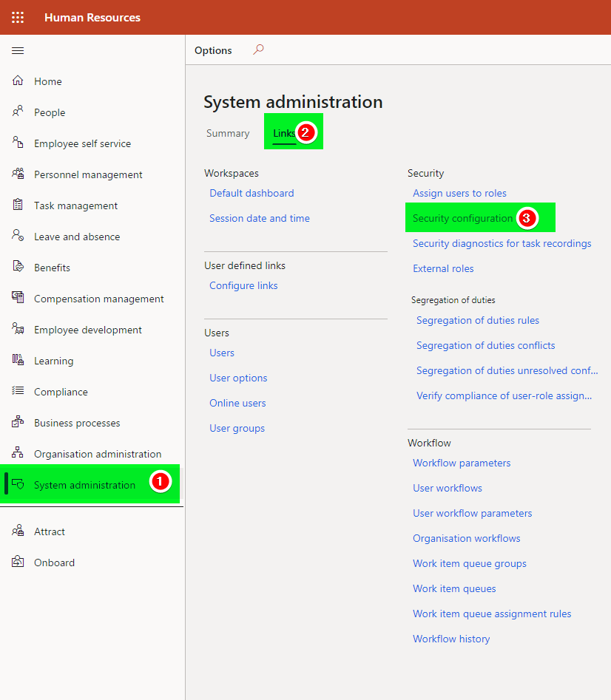Screen dimensions: 611x700
Task: Click Segregation of duties rules link
Action: [477, 321]
